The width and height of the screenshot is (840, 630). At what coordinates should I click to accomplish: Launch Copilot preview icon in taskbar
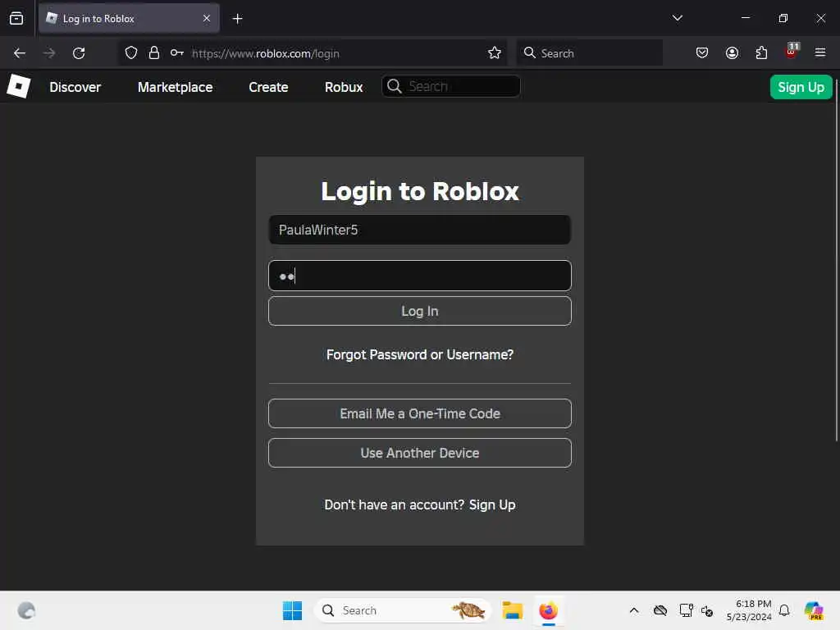[x=813, y=610]
